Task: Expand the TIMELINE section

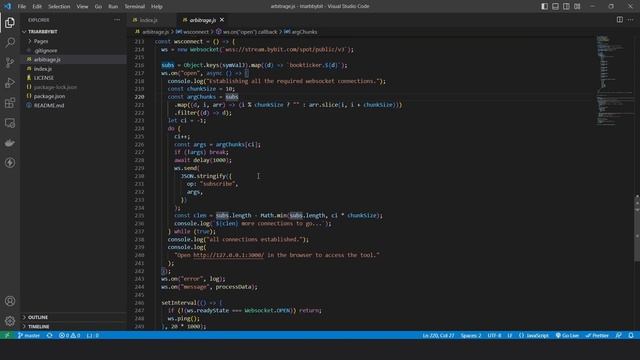Action: point(38,327)
